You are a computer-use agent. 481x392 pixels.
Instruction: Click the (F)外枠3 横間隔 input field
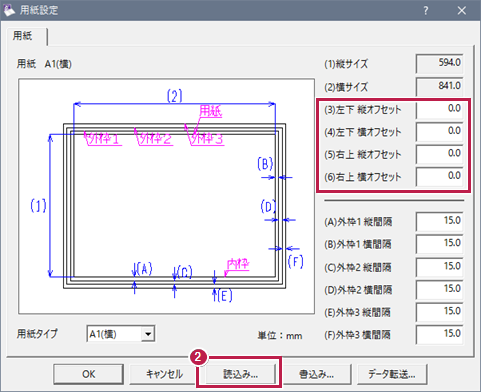pos(439,335)
